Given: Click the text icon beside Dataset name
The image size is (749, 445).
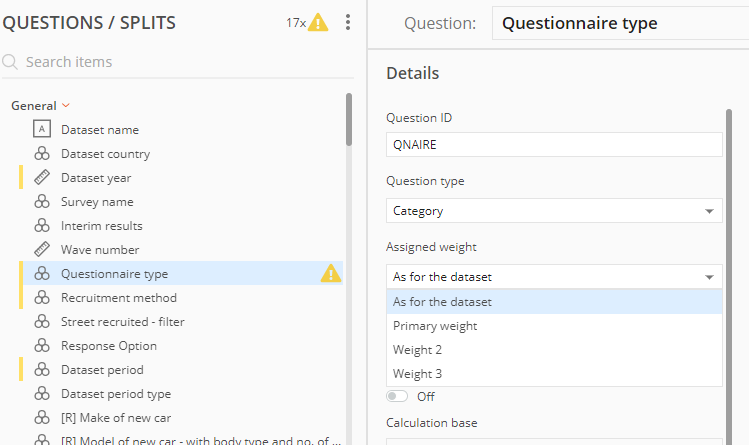Looking at the screenshot, I should 42,129.
